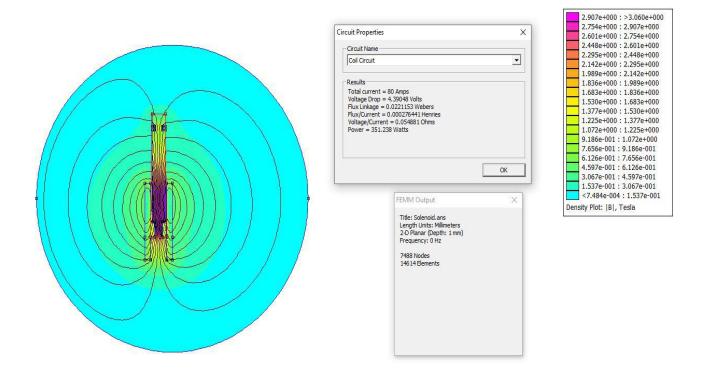Click the orange swatch for 2.142e+000 : 2.295e+000
Screen dimensions: 705x379
pyautogui.click(x=572, y=64)
